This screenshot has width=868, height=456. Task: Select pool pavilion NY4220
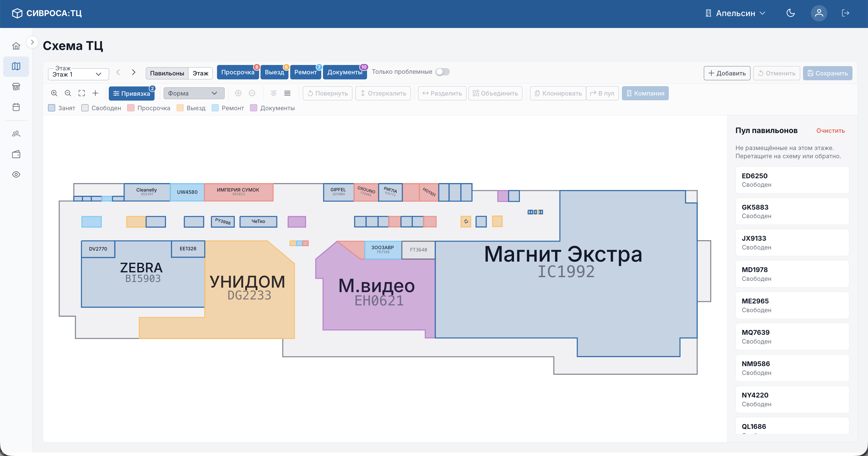pos(792,399)
